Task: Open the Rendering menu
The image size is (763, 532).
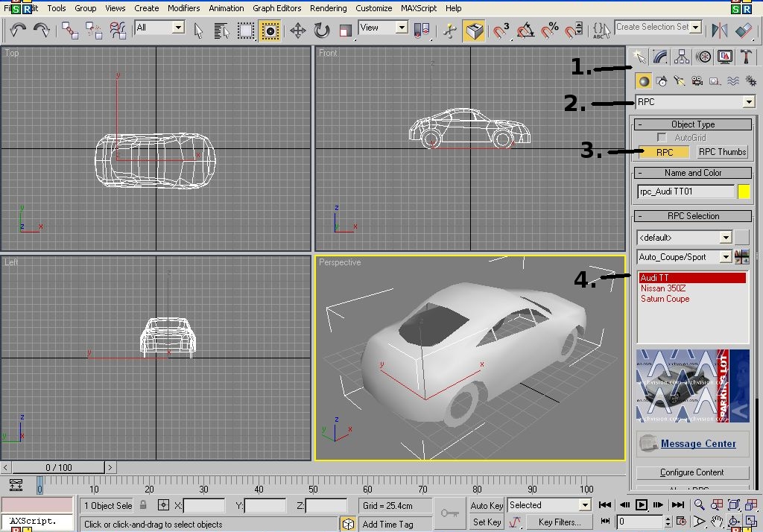Action: (x=328, y=8)
